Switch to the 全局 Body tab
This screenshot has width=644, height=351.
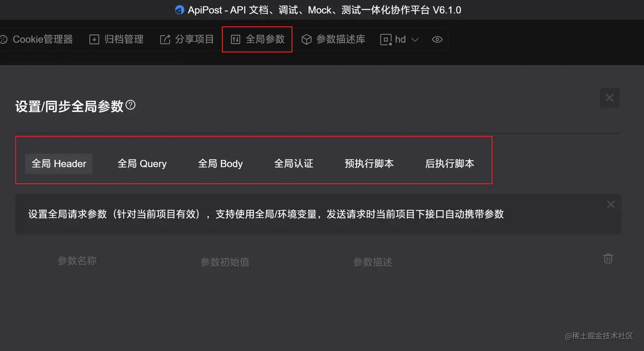click(x=220, y=164)
